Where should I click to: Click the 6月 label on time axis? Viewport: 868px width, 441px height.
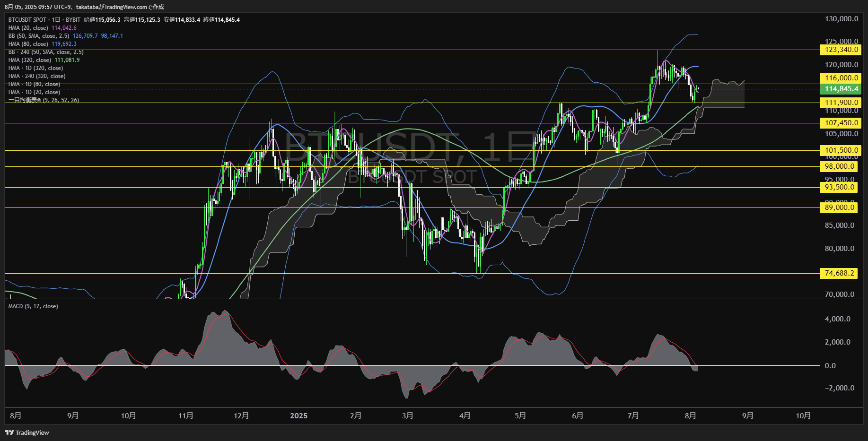pyautogui.click(x=578, y=415)
